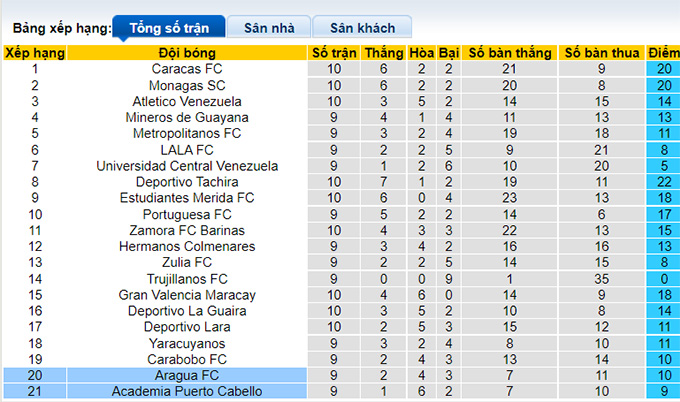Click the Đội bóng column header
The height and width of the screenshot is (402, 680).
(187, 53)
